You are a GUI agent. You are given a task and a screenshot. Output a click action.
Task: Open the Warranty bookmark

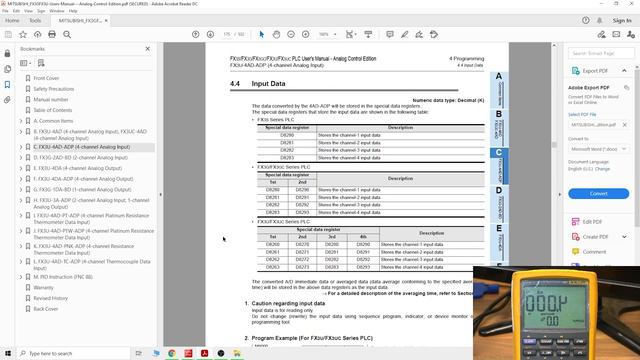coord(43,288)
